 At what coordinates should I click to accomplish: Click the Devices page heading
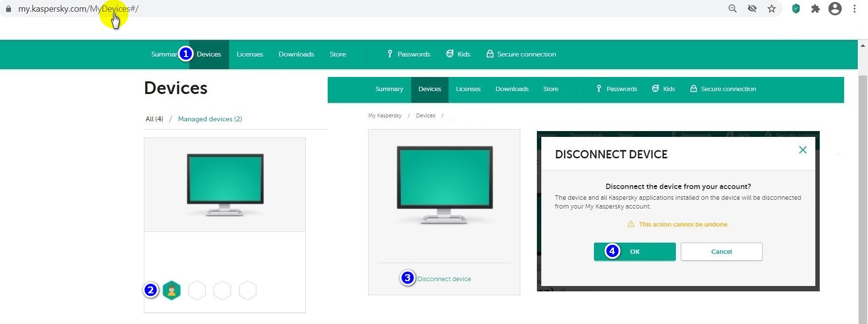(176, 88)
